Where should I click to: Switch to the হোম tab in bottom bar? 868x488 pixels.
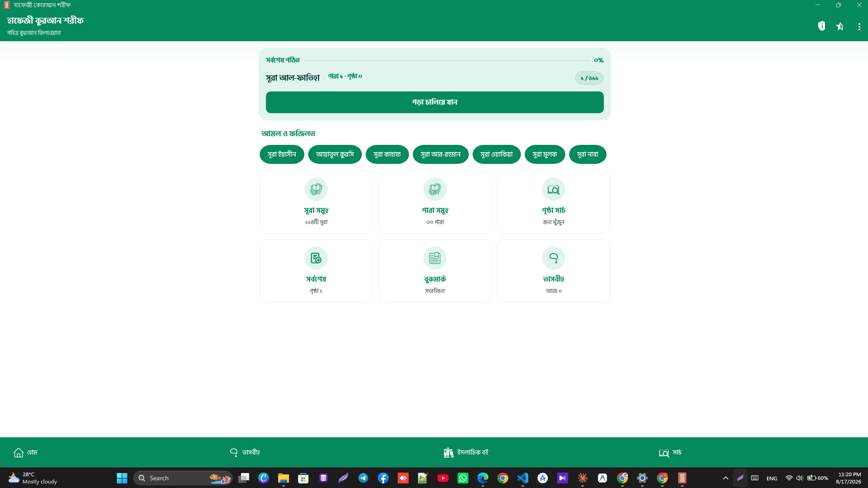click(25, 453)
